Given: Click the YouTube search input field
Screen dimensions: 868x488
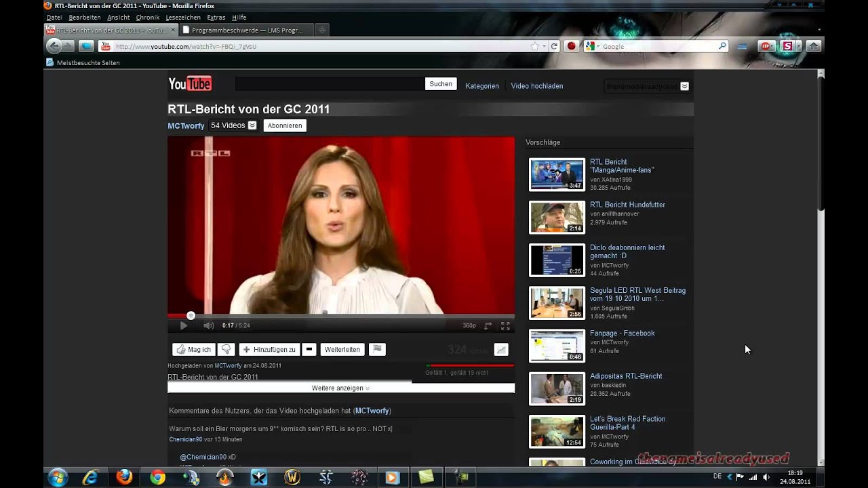Looking at the screenshot, I should (330, 84).
